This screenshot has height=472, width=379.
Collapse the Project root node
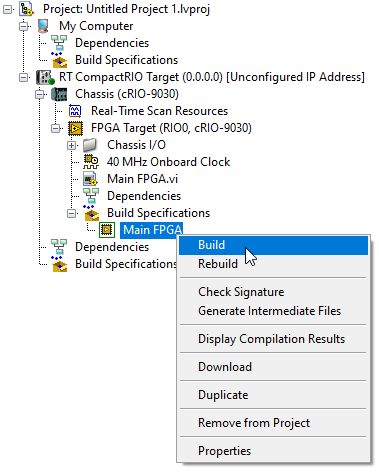(8, 10)
